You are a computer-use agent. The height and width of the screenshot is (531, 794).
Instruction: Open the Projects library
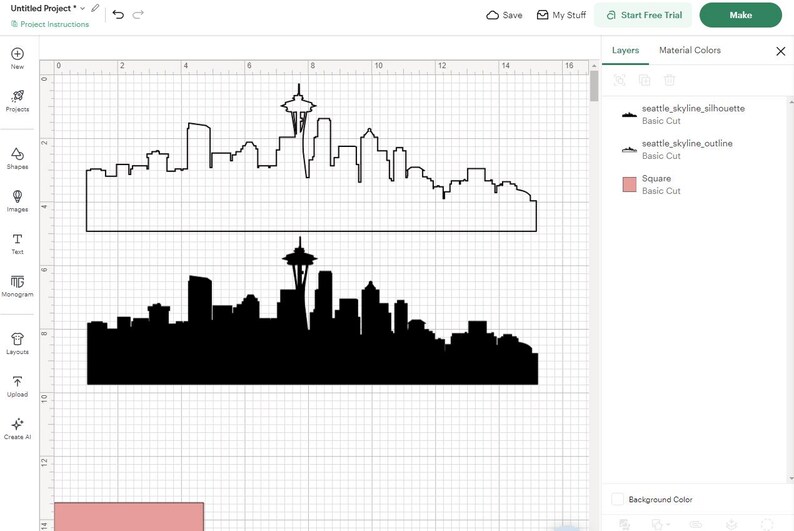(x=17, y=101)
